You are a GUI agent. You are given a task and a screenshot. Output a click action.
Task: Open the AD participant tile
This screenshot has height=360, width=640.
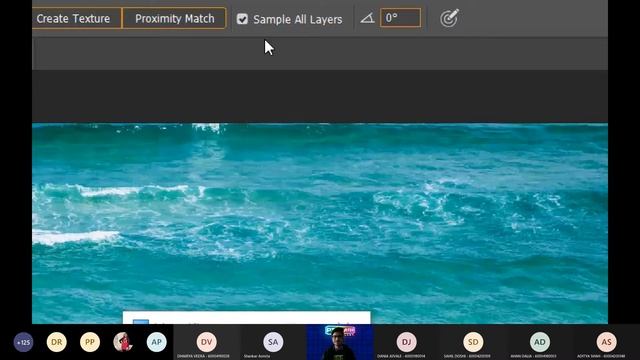click(x=540, y=342)
